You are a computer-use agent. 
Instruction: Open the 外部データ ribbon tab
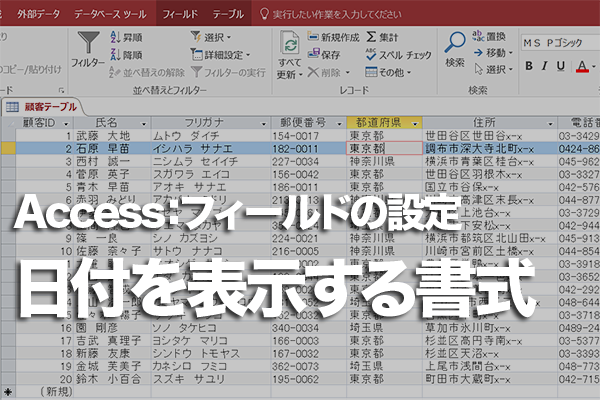pos(38,14)
